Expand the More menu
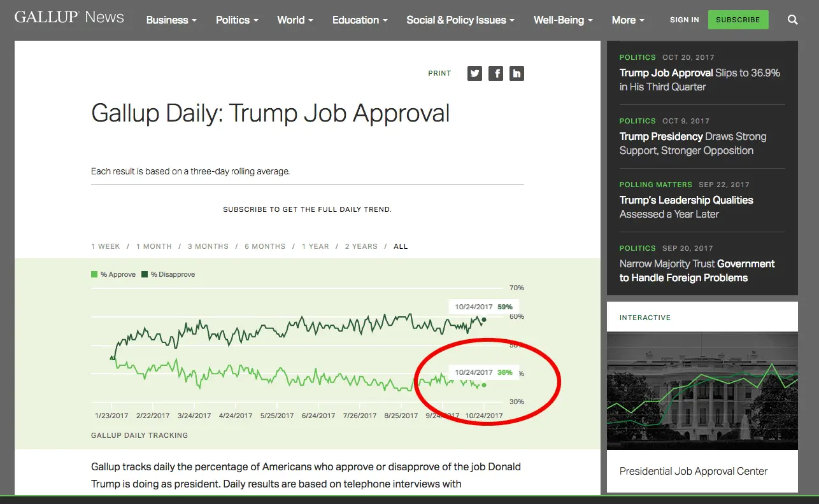 pyautogui.click(x=628, y=20)
